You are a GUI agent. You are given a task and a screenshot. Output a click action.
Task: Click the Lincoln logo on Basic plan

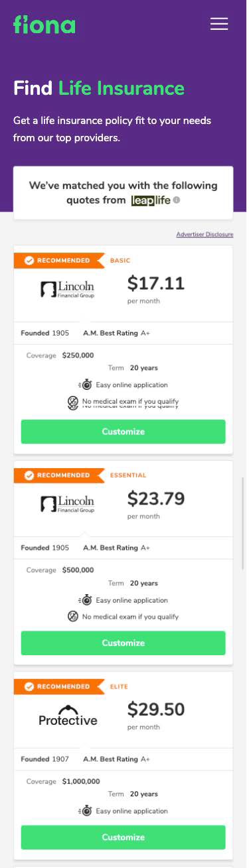(67, 288)
